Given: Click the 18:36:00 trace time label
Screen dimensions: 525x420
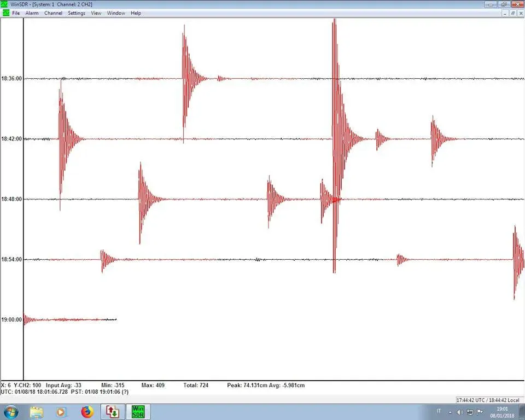Looking at the screenshot, I should (x=11, y=78).
